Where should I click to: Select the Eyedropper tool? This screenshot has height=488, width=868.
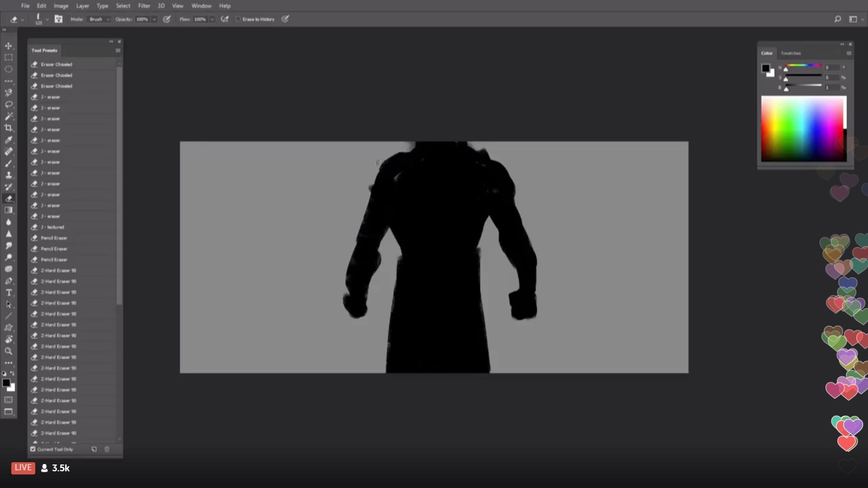point(8,140)
